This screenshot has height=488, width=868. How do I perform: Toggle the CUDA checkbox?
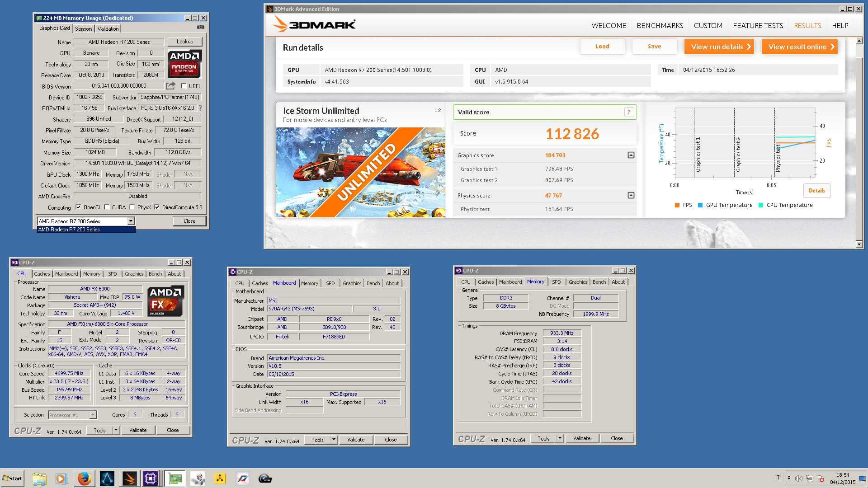[107, 207]
